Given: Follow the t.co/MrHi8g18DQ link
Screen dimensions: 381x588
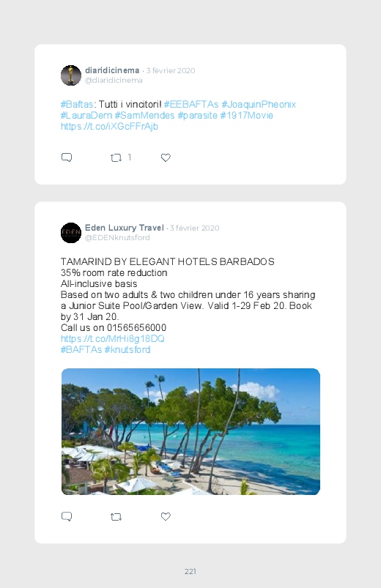Looking at the screenshot, I should pos(113,338).
